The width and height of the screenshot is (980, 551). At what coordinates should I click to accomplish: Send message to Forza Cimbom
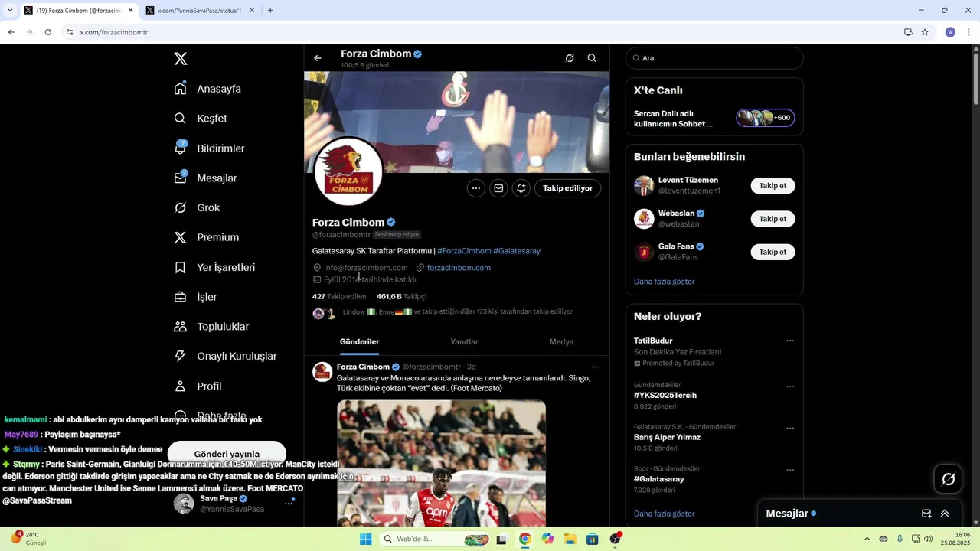click(498, 188)
